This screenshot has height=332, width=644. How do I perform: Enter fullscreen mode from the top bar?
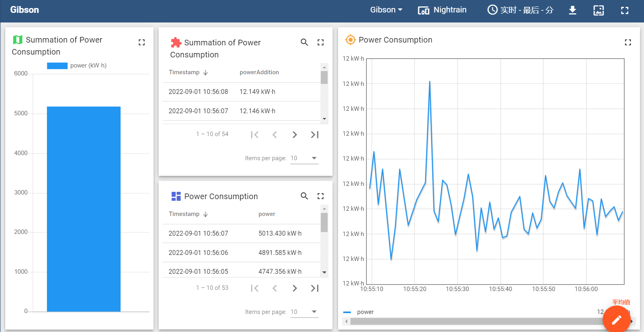pos(625,10)
